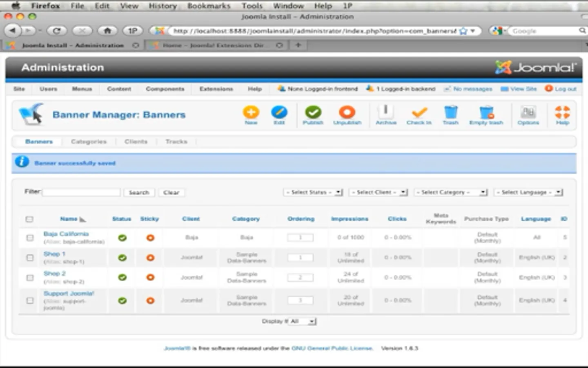Image resolution: width=588 pixels, height=368 pixels.
Task: Click the Ordering field for Shop 2
Action: point(300,278)
